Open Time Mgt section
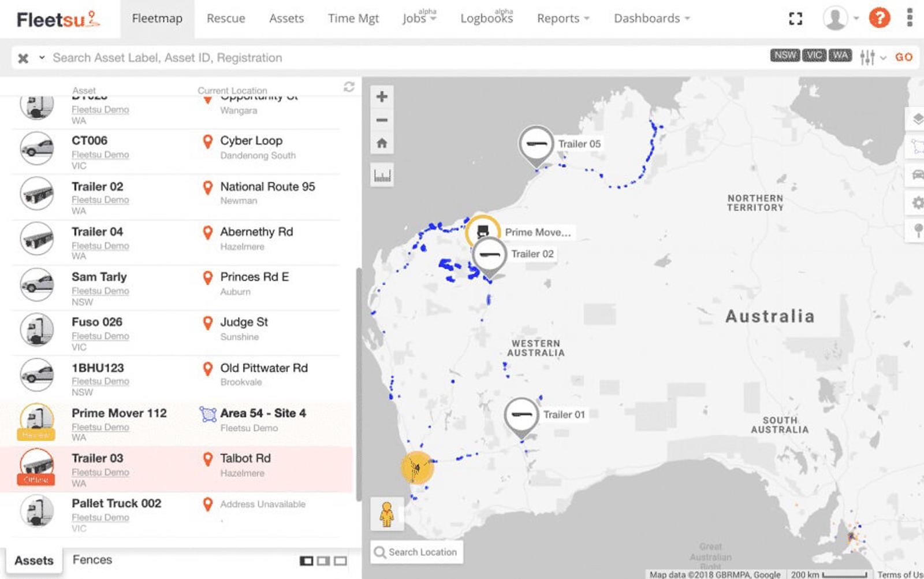Image resolution: width=924 pixels, height=579 pixels. click(x=353, y=18)
